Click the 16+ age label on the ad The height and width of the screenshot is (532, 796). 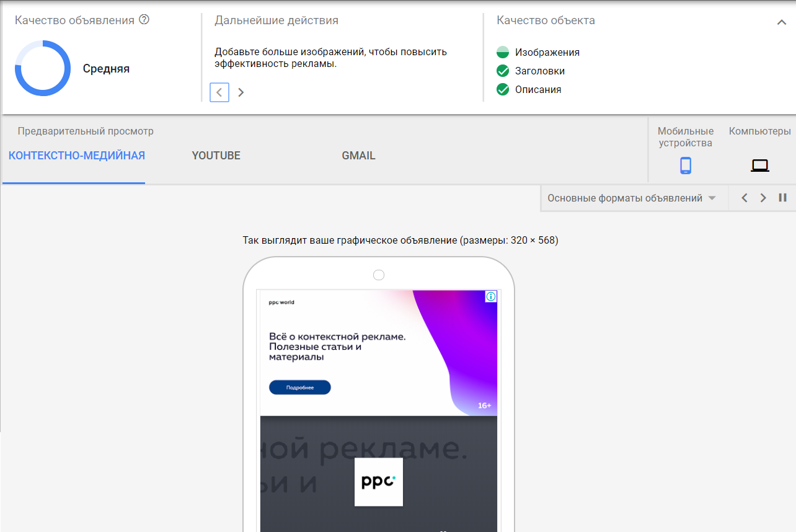(484, 406)
